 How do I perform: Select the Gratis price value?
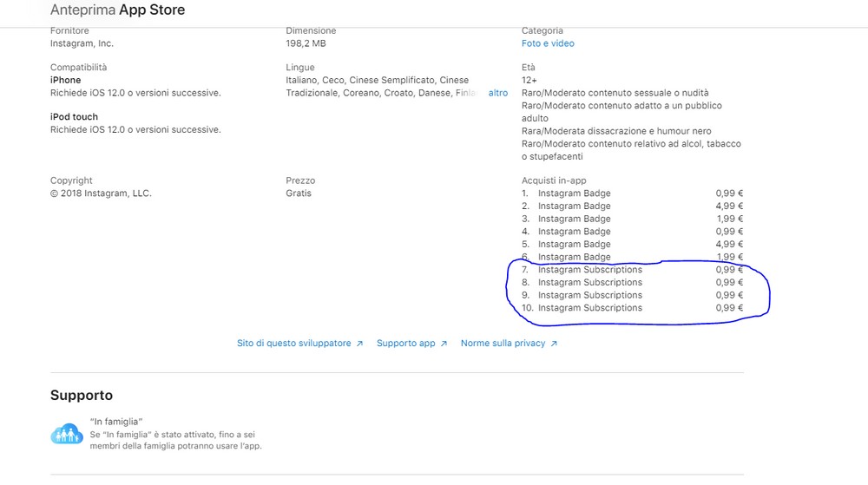pyautogui.click(x=299, y=193)
